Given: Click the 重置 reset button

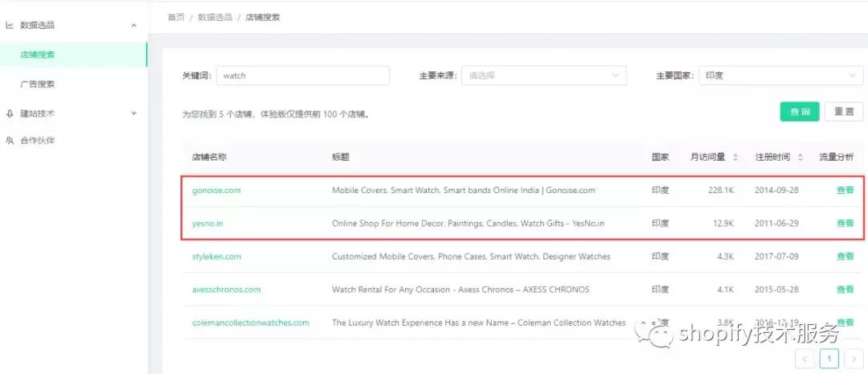Looking at the screenshot, I should [844, 111].
